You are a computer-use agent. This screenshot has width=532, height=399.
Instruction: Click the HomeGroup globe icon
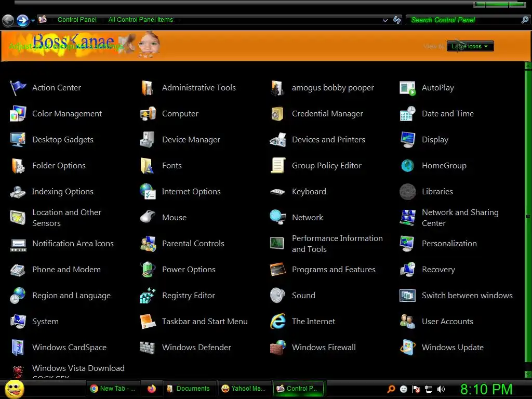point(407,166)
